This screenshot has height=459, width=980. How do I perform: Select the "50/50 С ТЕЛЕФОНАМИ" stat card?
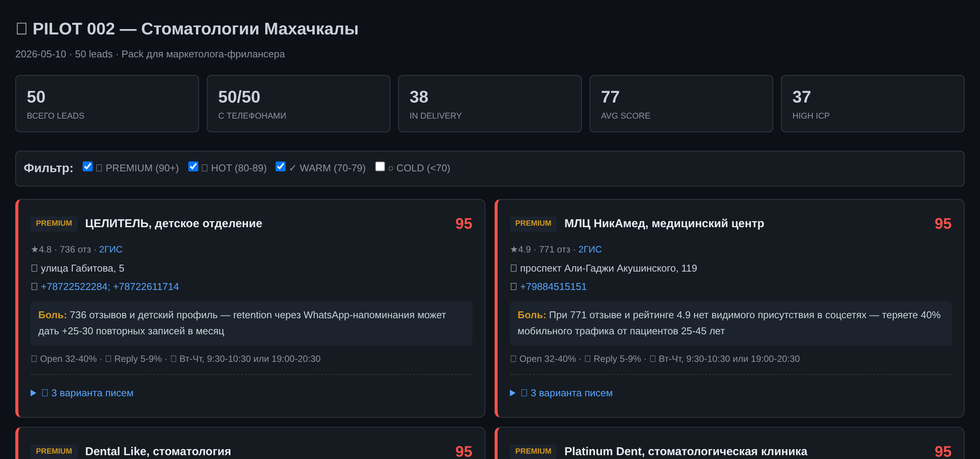(x=299, y=104)
